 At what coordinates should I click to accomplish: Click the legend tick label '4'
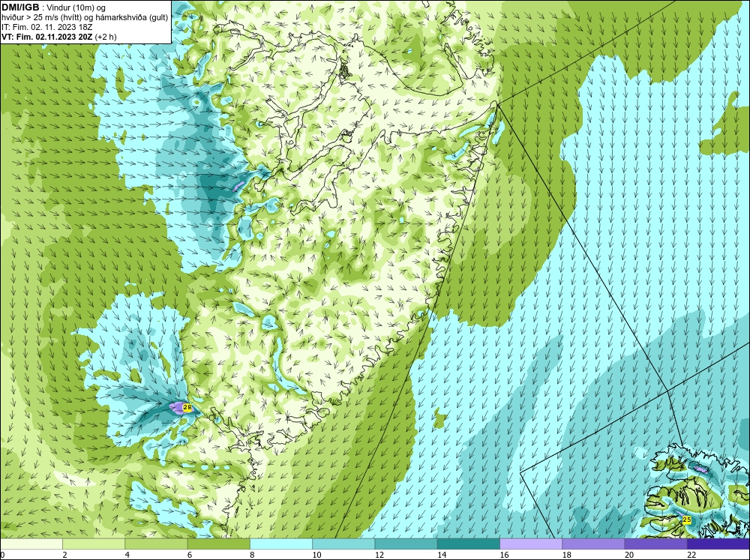[127, 555]
